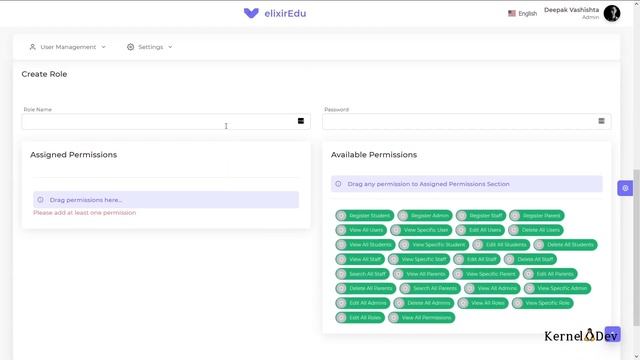Viewport: 640px width, 360px height.
Task: Click the circular icon on the View All Students chip
Action: point(342,244)
